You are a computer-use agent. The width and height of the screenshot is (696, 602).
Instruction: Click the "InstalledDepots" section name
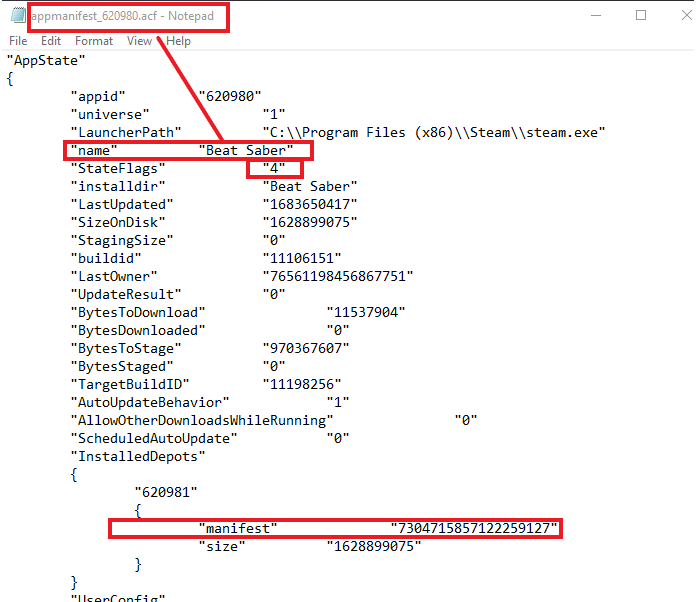click(x=138, y=456)
